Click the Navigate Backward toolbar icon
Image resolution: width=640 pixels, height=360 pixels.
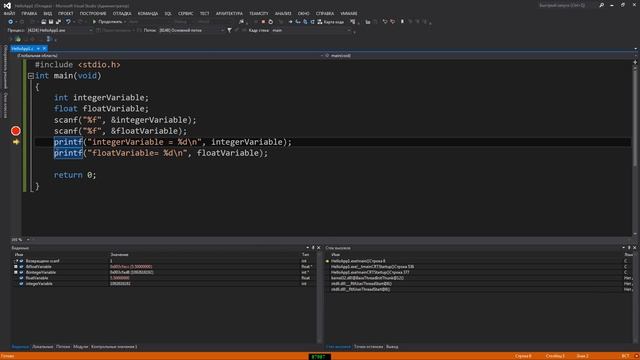point(11,22)
